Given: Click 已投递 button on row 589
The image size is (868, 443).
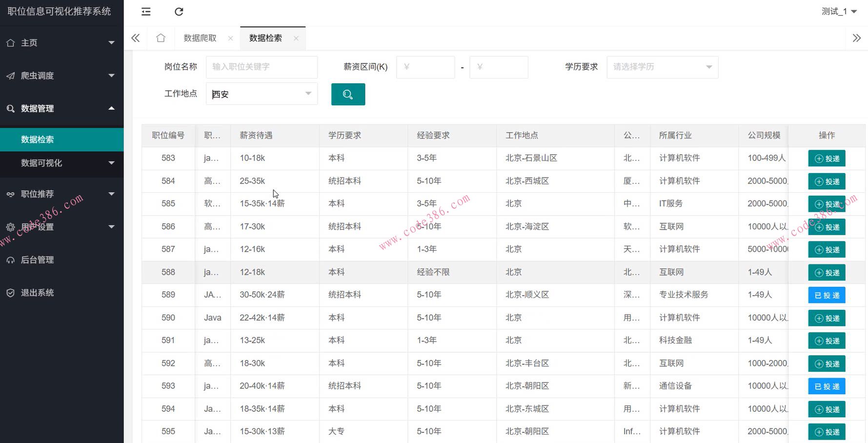Looking at the screenshot, I should tap(826, 295).
